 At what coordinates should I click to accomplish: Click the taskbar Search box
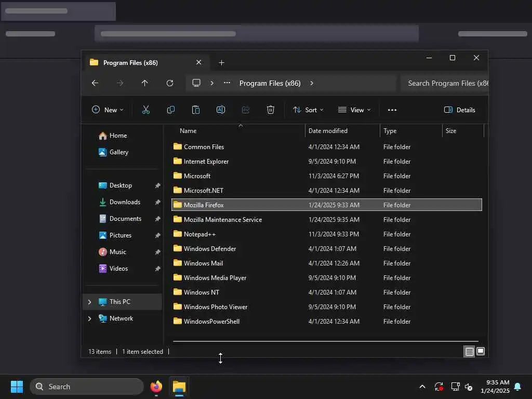coord(87,387)
